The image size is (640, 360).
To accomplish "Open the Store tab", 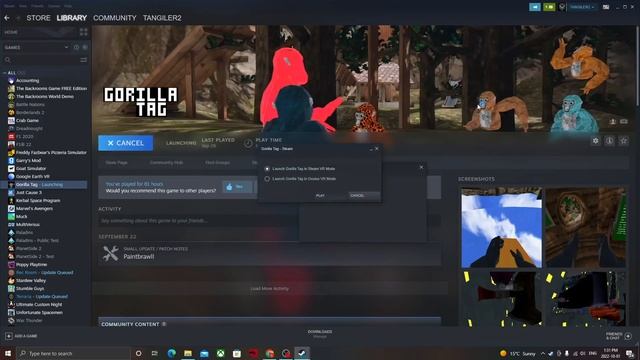I will (x=38, y=18).
